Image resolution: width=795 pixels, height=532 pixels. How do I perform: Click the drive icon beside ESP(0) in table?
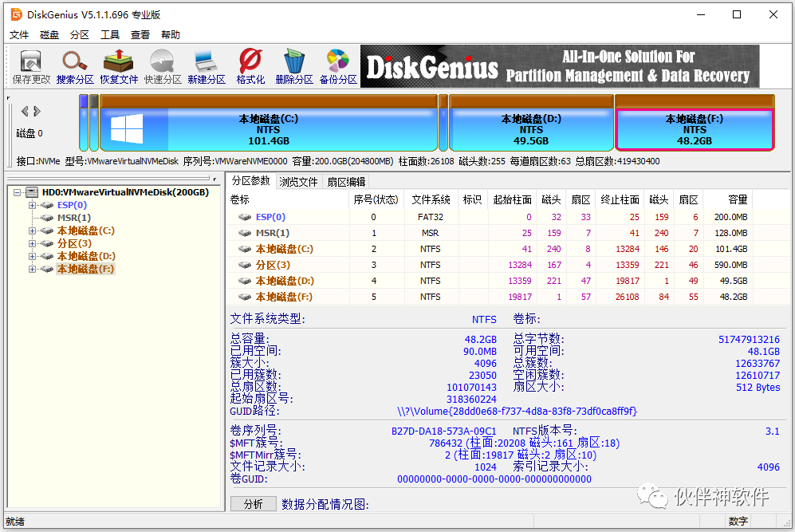point(245,217)
